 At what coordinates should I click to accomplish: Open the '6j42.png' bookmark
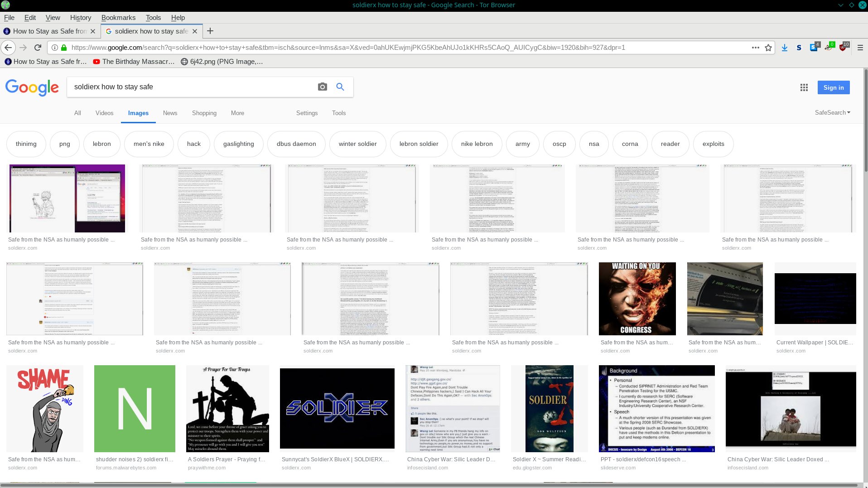pyautogui.click(x=222, y=62)
